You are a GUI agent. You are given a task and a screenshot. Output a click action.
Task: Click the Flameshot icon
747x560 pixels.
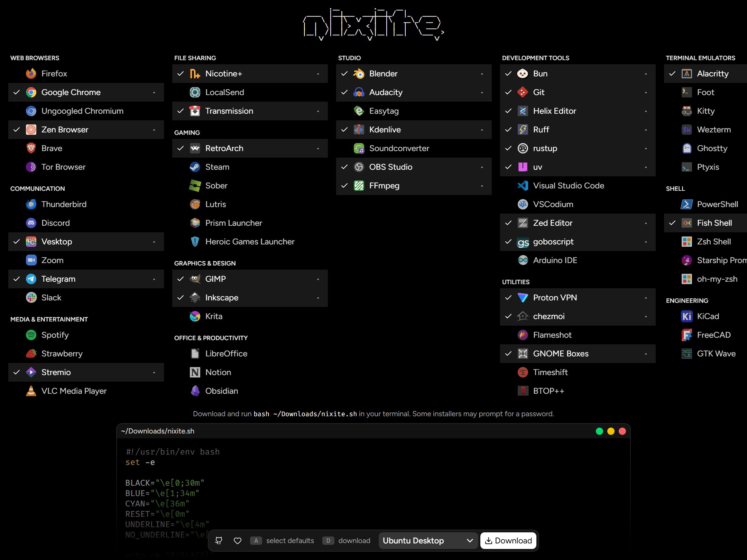click(x=523, y=335)
